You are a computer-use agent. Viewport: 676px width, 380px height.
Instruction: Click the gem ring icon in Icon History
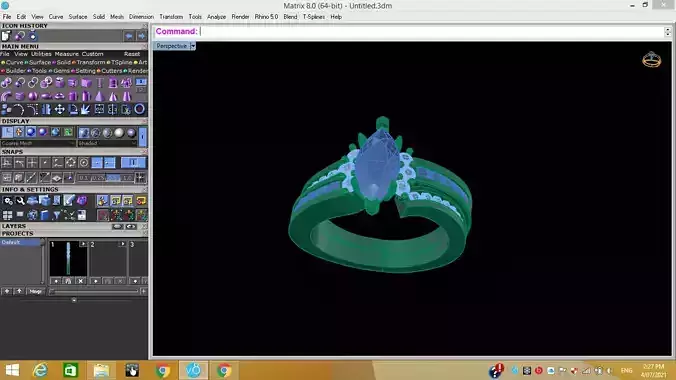point(33,36)
